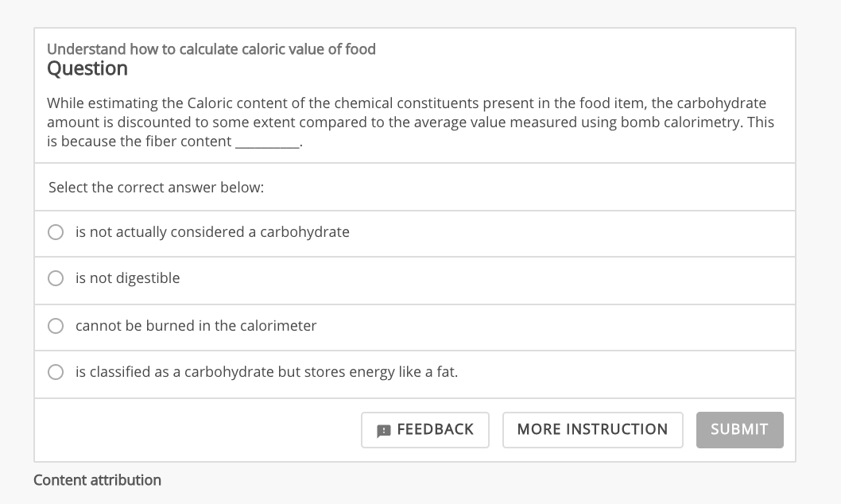Click the "Question" heading

(87, 69)
